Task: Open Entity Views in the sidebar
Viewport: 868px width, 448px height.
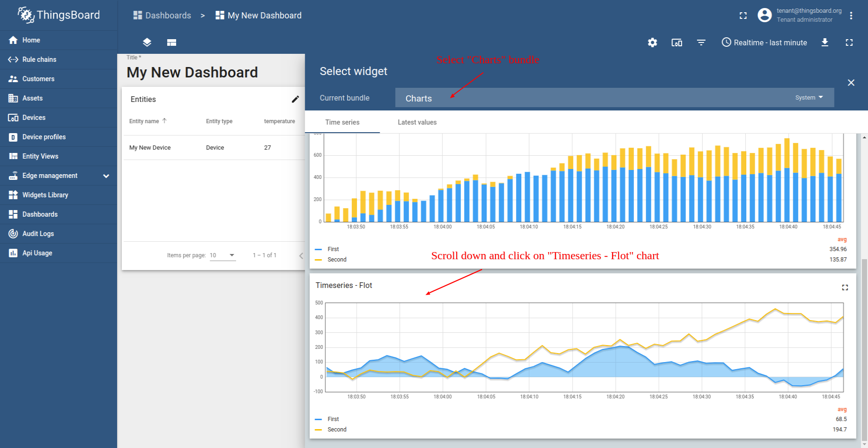Action: (x=59, y=156)
